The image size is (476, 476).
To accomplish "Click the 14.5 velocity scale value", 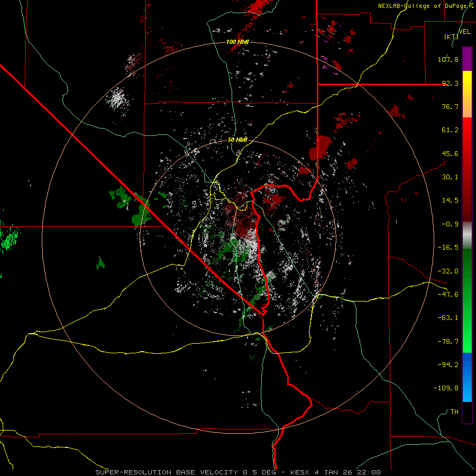I will coord(450,200).
